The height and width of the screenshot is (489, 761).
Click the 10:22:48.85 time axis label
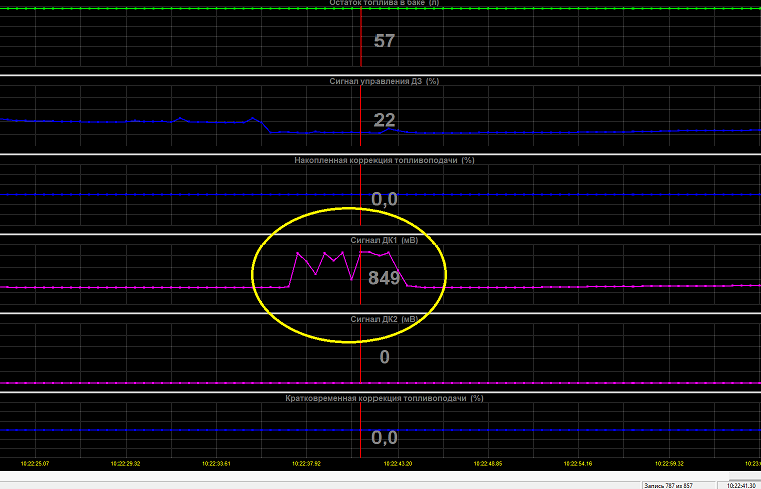pyautogui.click(x=488, y=464)
